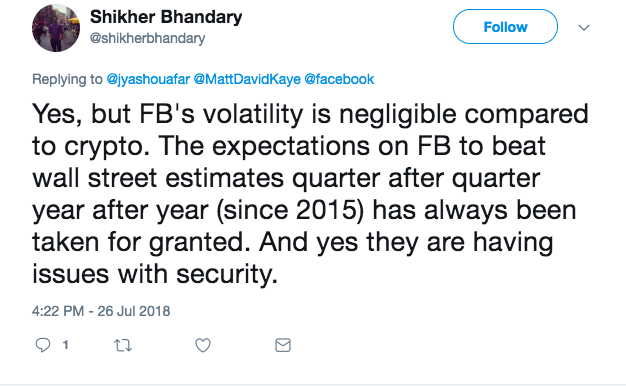Click the reply count number 1
626x386 pixels.
pyautogui.click(x=65, y=344)
